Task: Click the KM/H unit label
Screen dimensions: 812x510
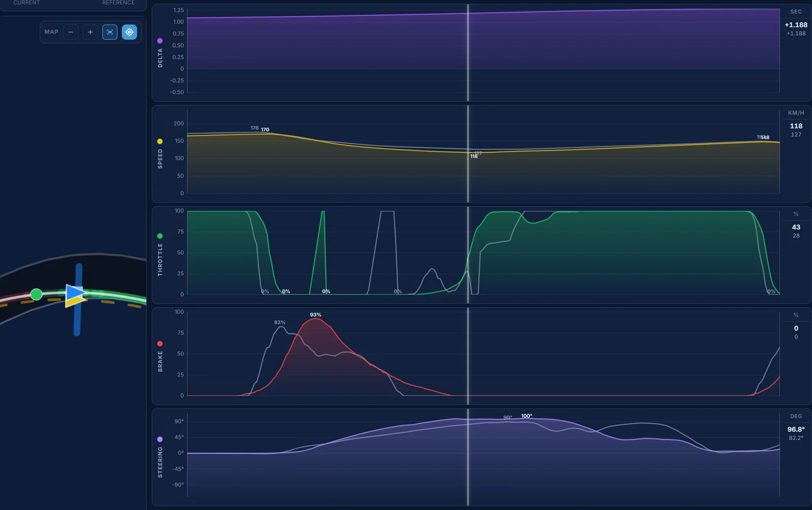Action: [796, 113]
